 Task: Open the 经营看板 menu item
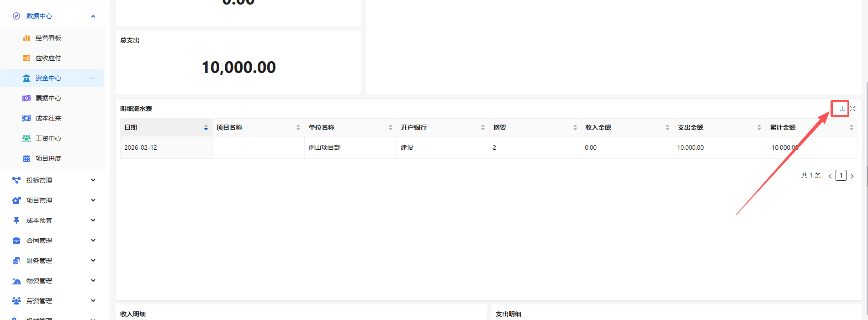click(x=52, y=38)
